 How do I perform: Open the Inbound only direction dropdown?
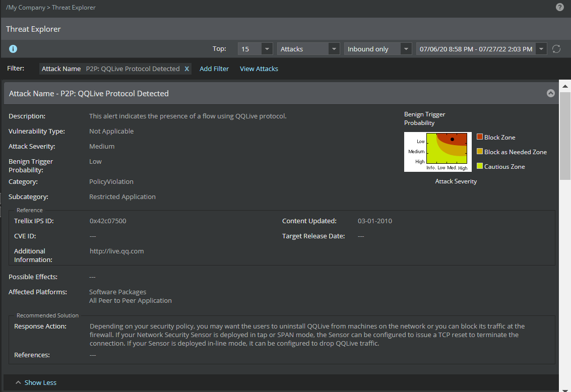pyautogui.click(x=378, y=49)
